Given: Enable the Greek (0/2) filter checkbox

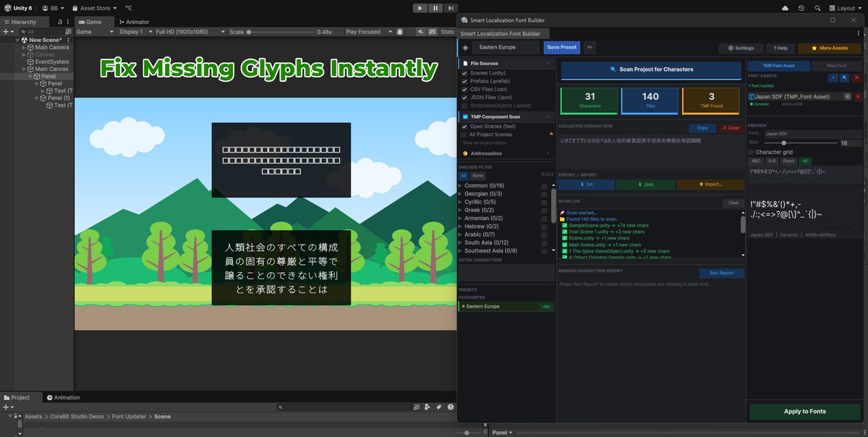Looking at the screenshot, I should tap(544, 210).
